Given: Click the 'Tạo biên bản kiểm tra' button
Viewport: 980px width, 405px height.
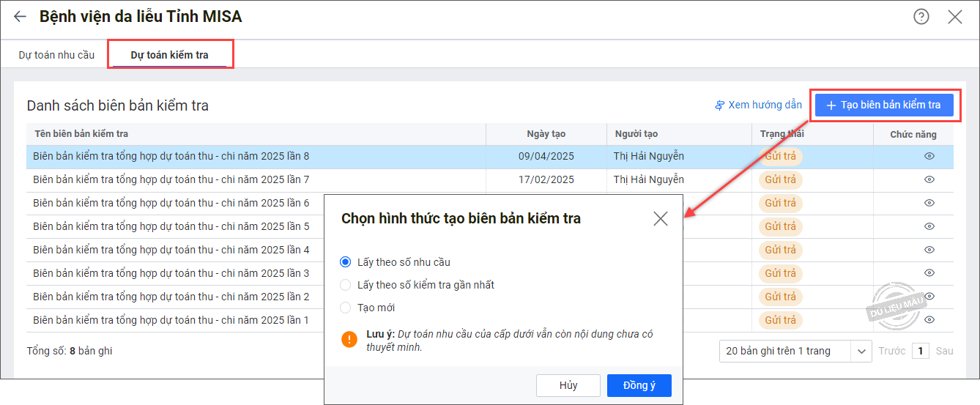Looking at the screenshot, I should point(883,105).
